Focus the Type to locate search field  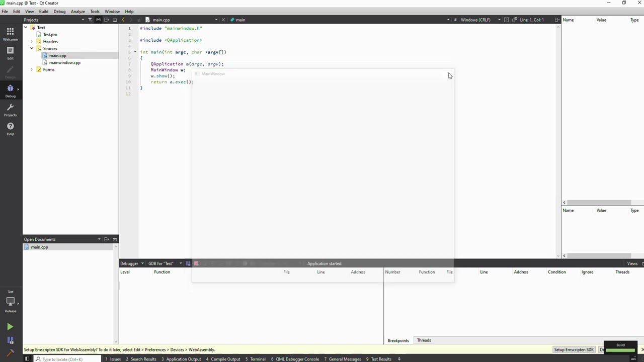(x=68, y=359)
